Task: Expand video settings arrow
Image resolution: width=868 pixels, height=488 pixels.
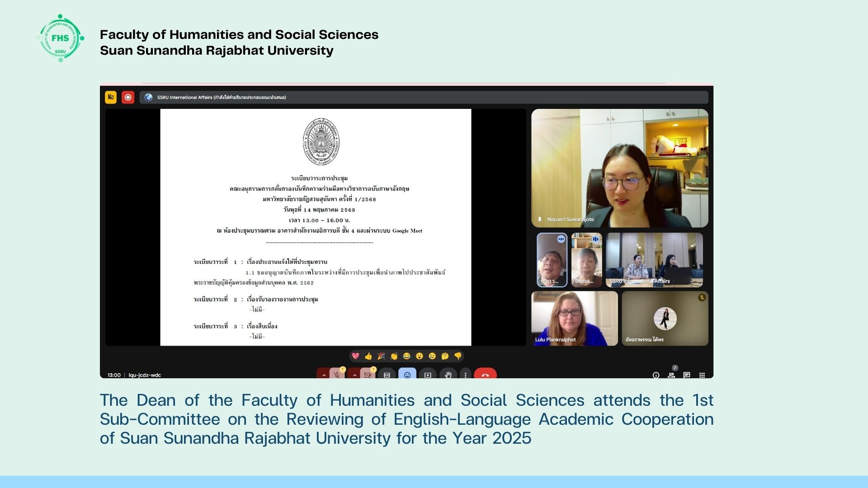Action: tap(355, 375)
